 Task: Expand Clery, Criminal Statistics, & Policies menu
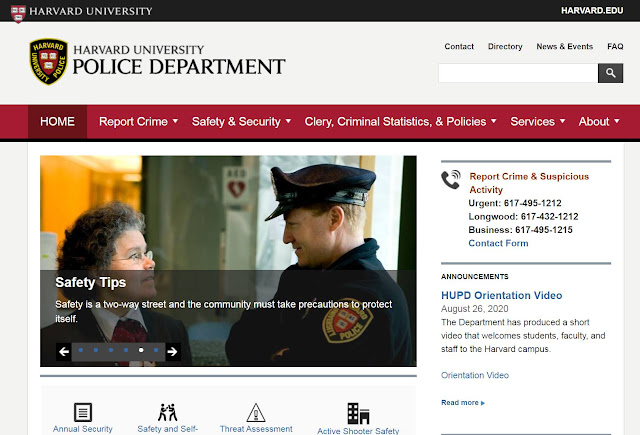pos(400,122)
